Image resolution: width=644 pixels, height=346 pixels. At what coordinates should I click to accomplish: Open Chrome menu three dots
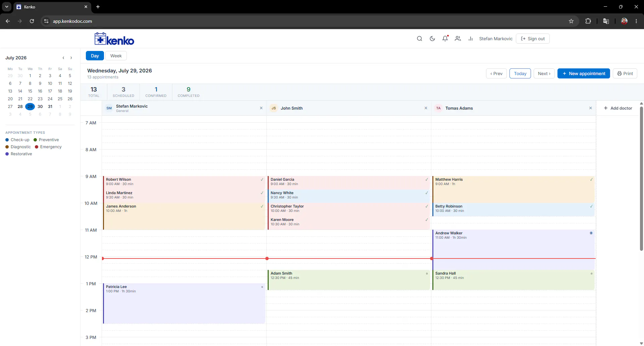tap(636, 21)
